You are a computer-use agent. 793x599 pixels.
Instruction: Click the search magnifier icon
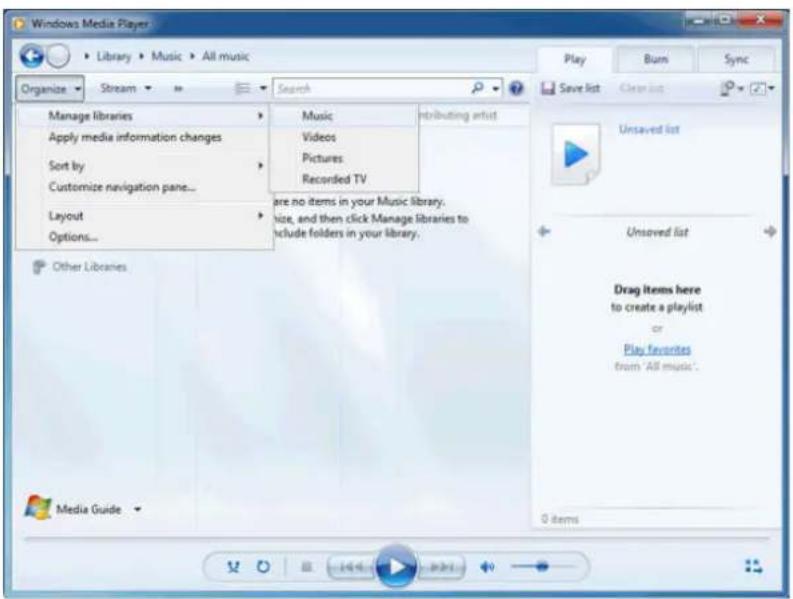pos(477,88)
